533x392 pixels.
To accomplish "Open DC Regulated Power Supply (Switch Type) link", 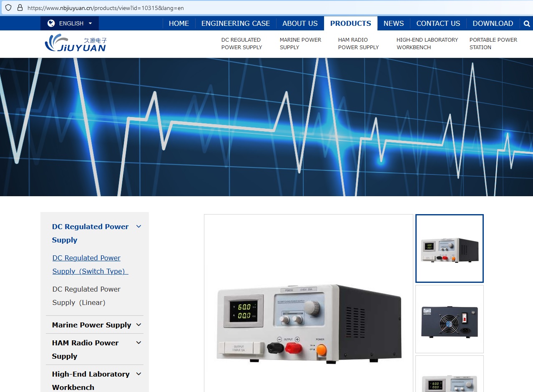I will click(90, 265).
